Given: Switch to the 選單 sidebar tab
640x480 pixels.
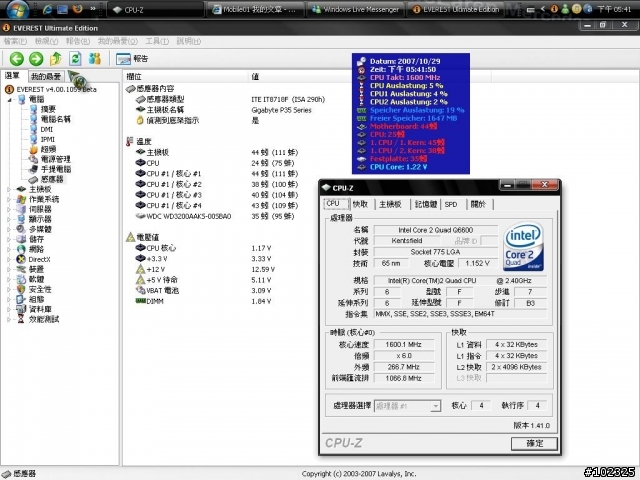Looking at the screenshot, I should [x=13, y=76].
